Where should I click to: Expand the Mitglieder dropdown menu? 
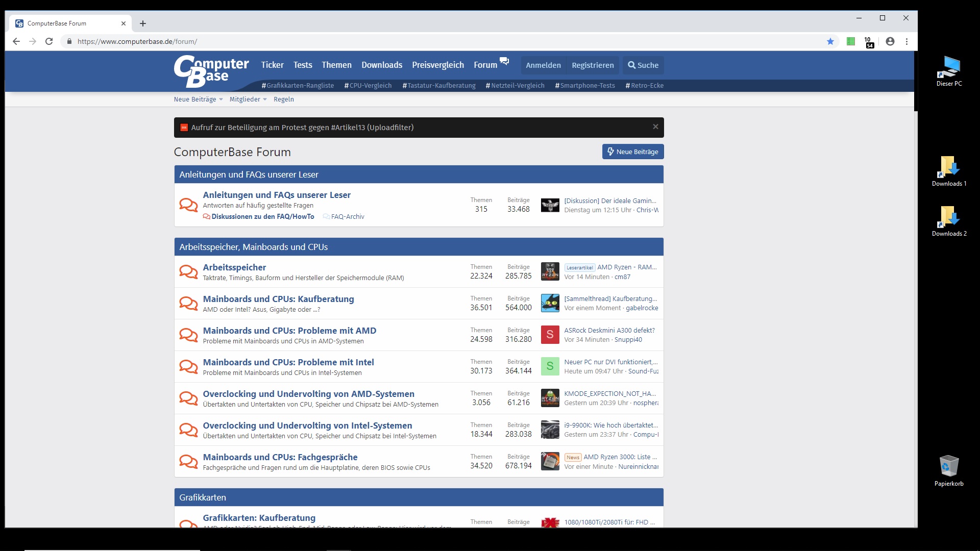(x=264, y=99)
